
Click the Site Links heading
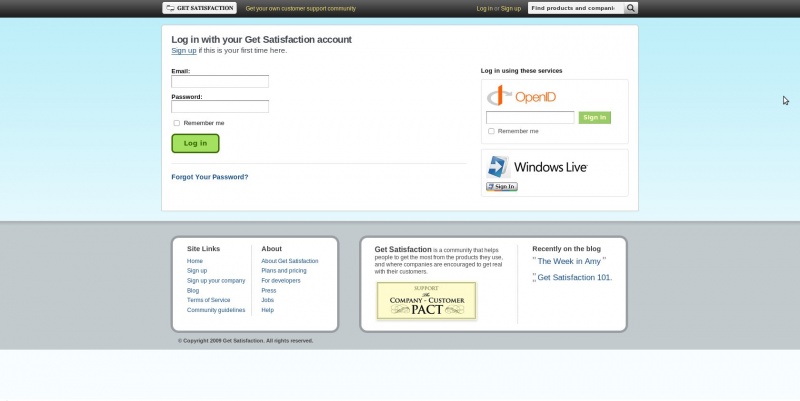(x=203, y=249)
